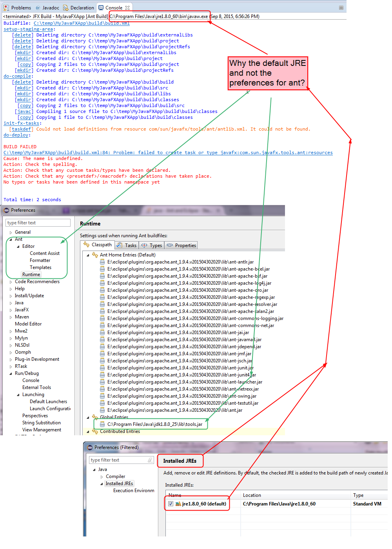
Task: Expand the Maven preferences category
Action: (x=11, y=317)
